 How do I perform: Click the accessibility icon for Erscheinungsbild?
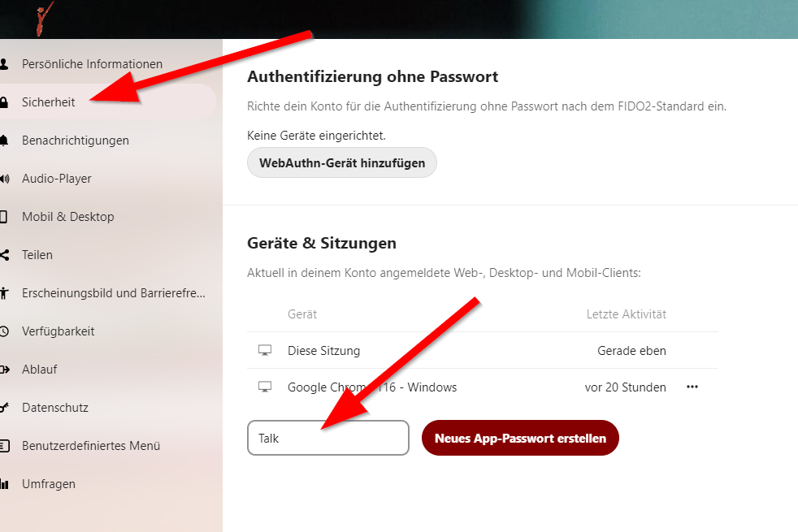click(4, 293)
